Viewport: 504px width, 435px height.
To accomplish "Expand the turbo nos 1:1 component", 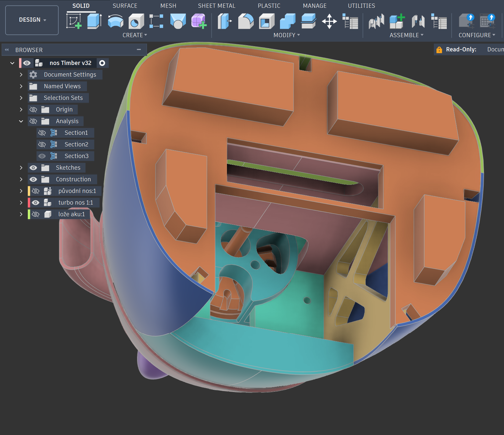I will point(21,203).
